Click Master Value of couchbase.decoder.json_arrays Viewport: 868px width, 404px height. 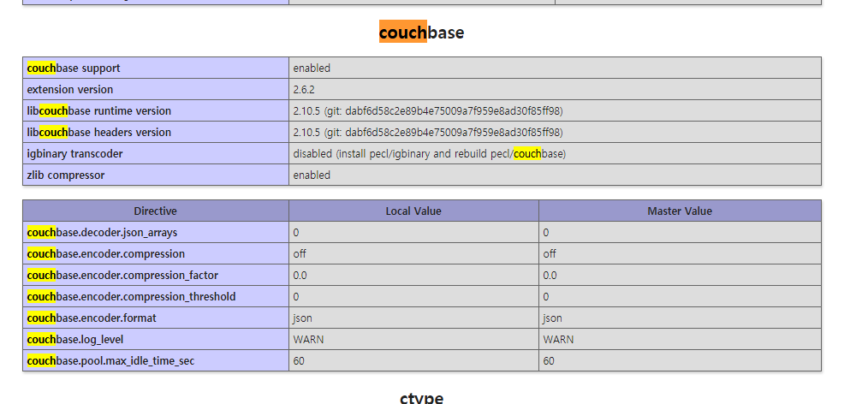[x=546, y=233]
